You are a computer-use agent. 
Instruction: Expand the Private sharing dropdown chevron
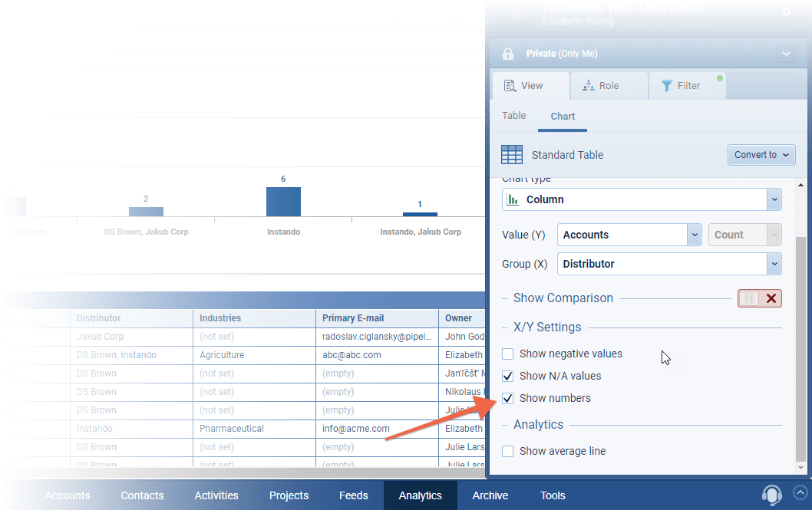pyautogui.click(x=785, y=54)
